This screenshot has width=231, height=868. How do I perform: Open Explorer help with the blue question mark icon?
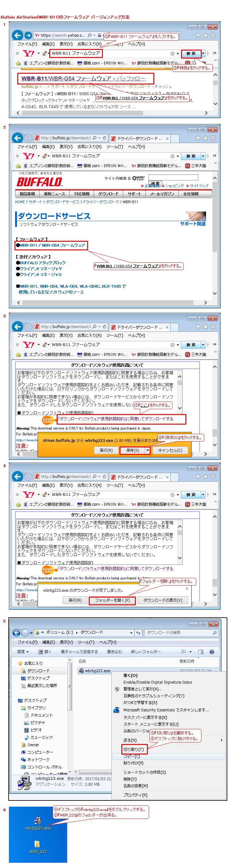[212, 652]
